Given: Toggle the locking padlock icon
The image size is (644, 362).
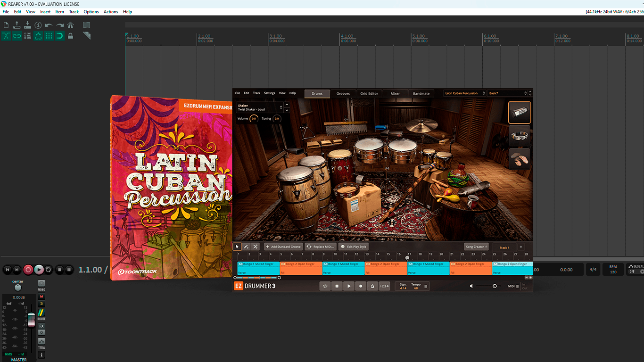Looking at the screenshot, I should 71,36.
